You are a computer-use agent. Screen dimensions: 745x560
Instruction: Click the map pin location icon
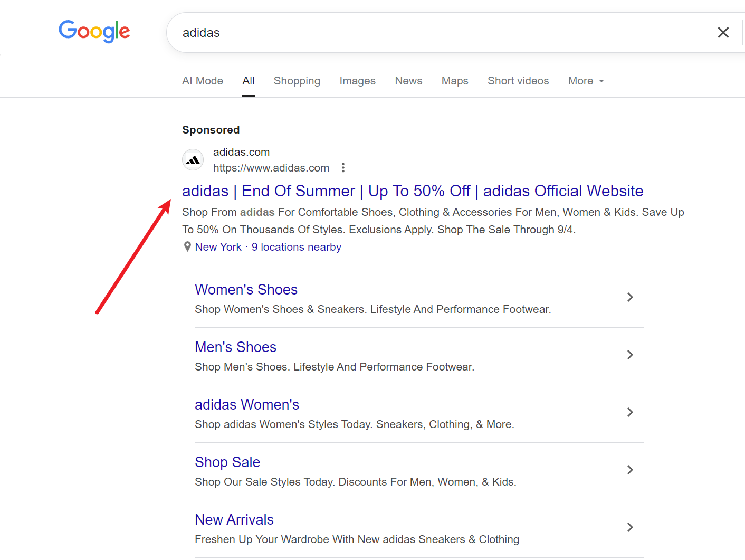(x=187, y=247)
